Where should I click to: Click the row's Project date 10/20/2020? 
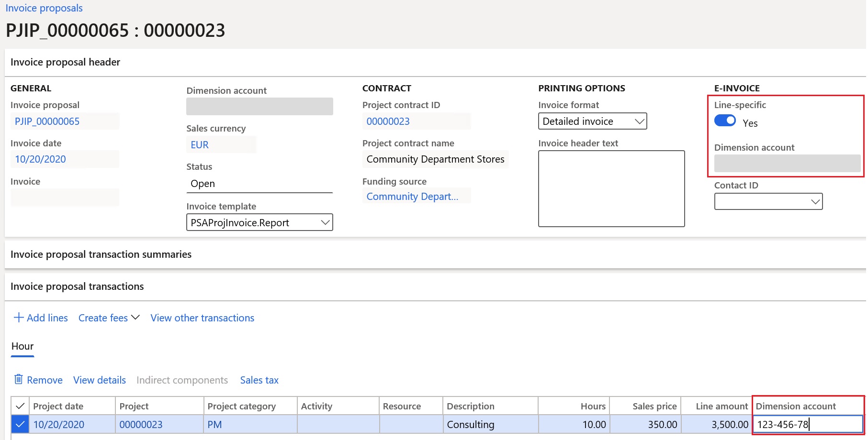58,425
